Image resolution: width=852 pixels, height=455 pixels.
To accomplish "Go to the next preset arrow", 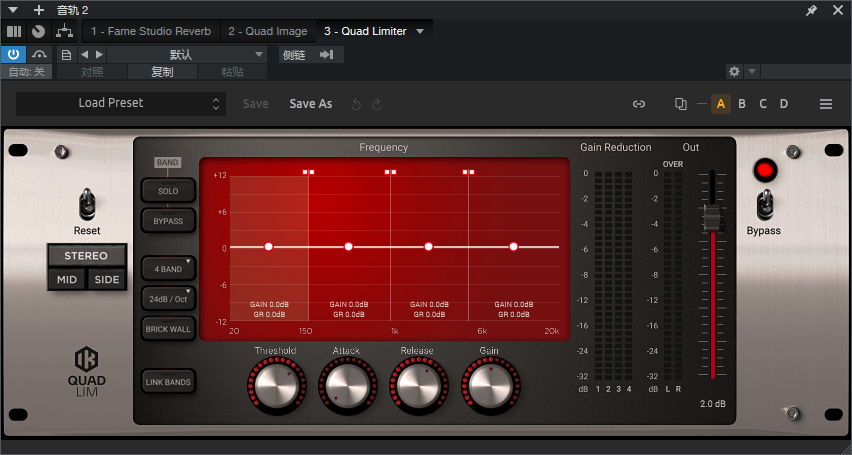I will (x=99, y=54).
